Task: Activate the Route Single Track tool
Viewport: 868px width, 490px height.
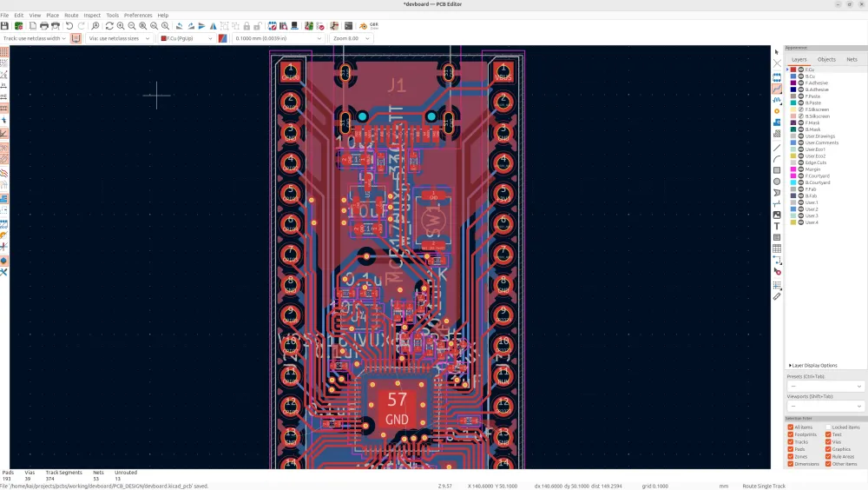Action: click(x=777, y=89)
